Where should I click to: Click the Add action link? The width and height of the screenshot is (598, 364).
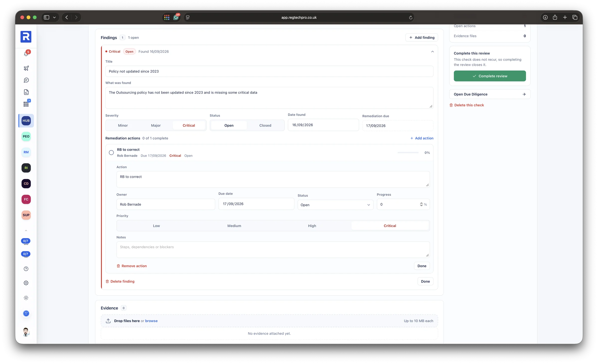coord(422,138)
